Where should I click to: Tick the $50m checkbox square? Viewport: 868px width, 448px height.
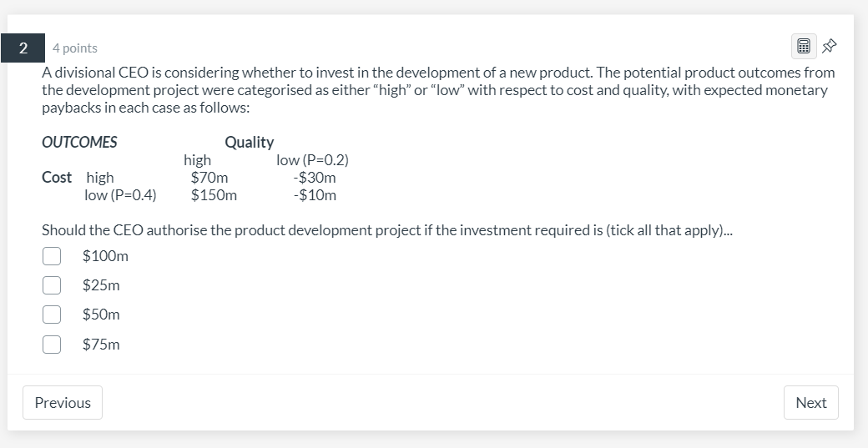pos(52,315)
